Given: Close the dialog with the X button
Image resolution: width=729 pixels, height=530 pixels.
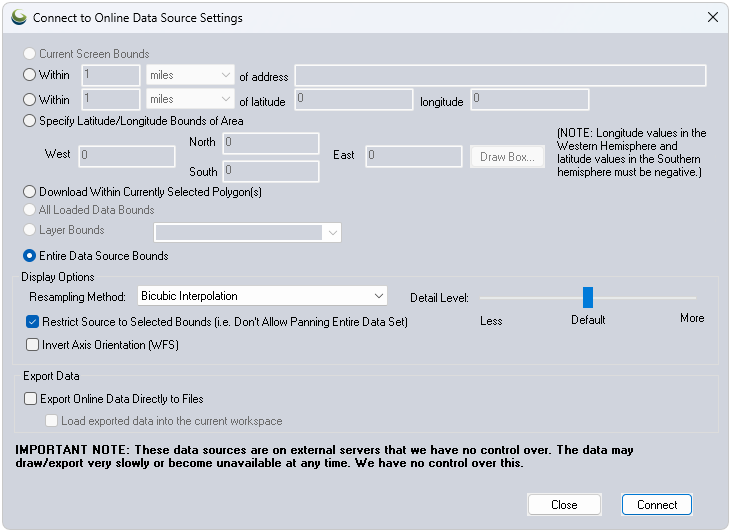Looking at the screenshot, I should [712, 18].
